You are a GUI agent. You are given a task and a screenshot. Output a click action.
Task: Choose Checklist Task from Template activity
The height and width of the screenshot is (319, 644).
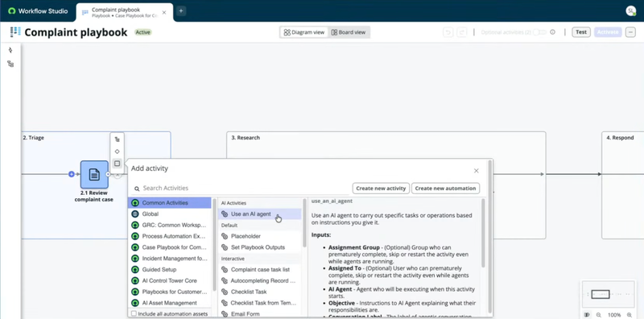coord(259,303)
